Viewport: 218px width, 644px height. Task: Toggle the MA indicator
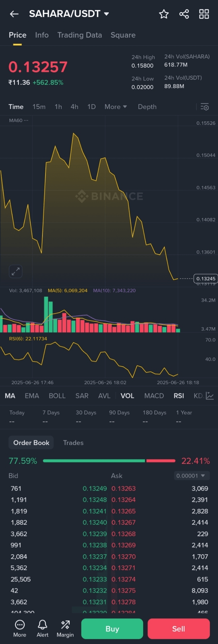point(10,396)
